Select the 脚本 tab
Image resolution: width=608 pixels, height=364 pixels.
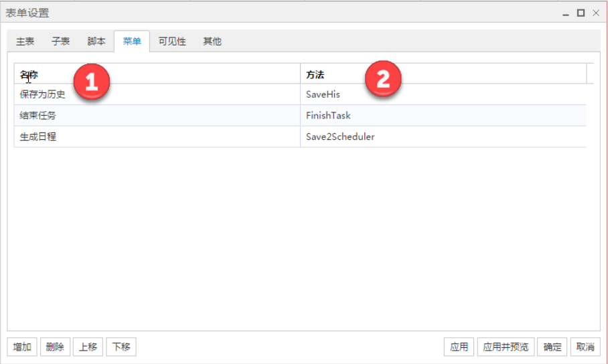point(96,41)
